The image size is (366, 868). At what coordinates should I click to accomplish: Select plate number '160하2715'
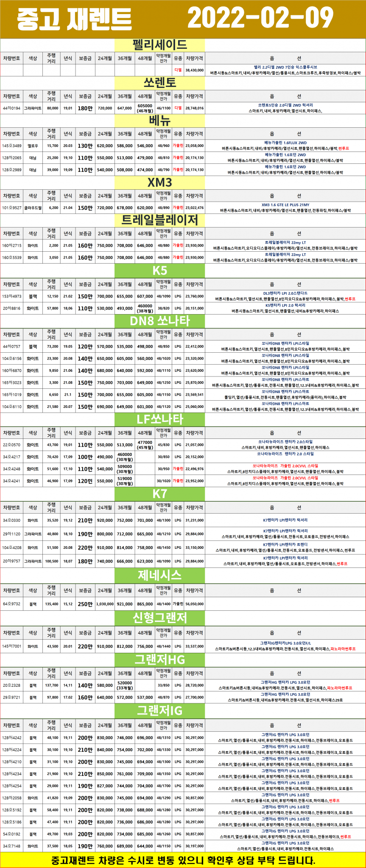[11, 245]
